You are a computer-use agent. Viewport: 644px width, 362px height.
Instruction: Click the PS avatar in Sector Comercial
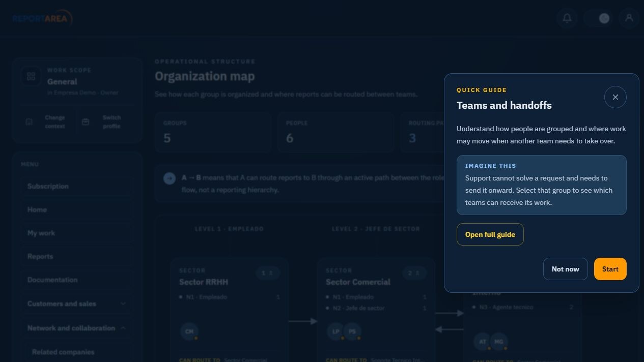click(352, 331)
